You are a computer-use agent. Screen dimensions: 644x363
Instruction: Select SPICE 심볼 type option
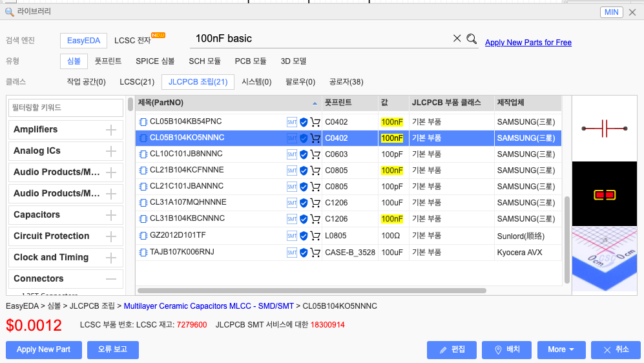tap(155, 61)
